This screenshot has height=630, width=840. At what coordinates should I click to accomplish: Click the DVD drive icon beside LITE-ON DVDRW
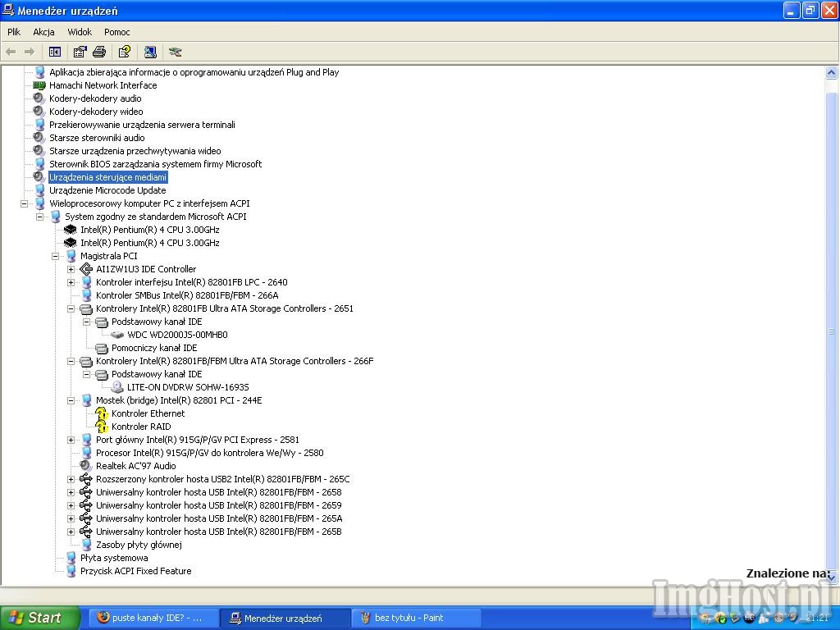[116, 387]
